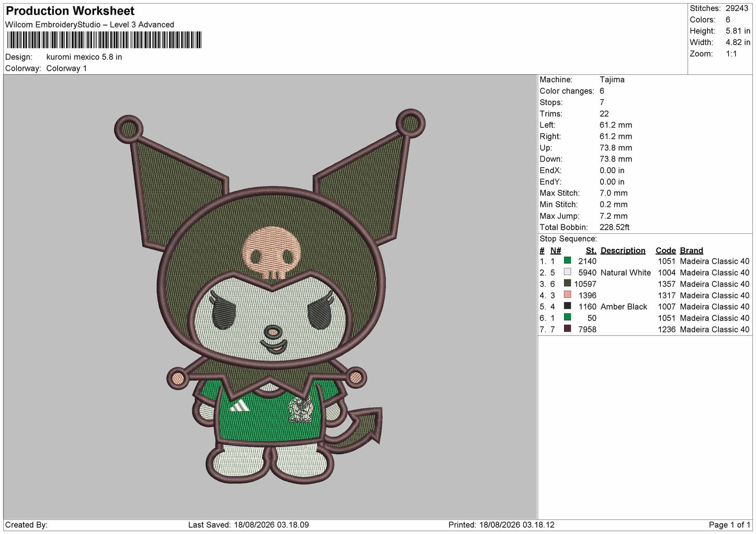Click the 'Colorway 1' value

66,69
